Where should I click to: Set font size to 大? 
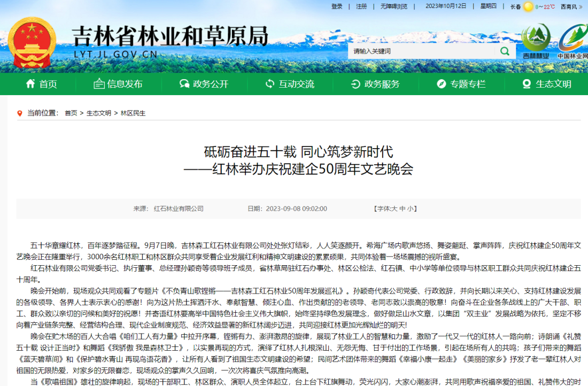pos(394,209)
